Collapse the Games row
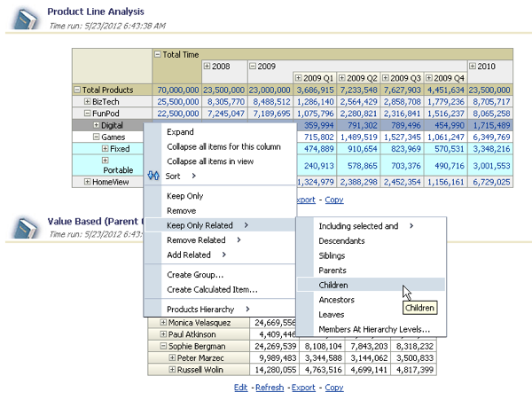 (x=97, y=137)
